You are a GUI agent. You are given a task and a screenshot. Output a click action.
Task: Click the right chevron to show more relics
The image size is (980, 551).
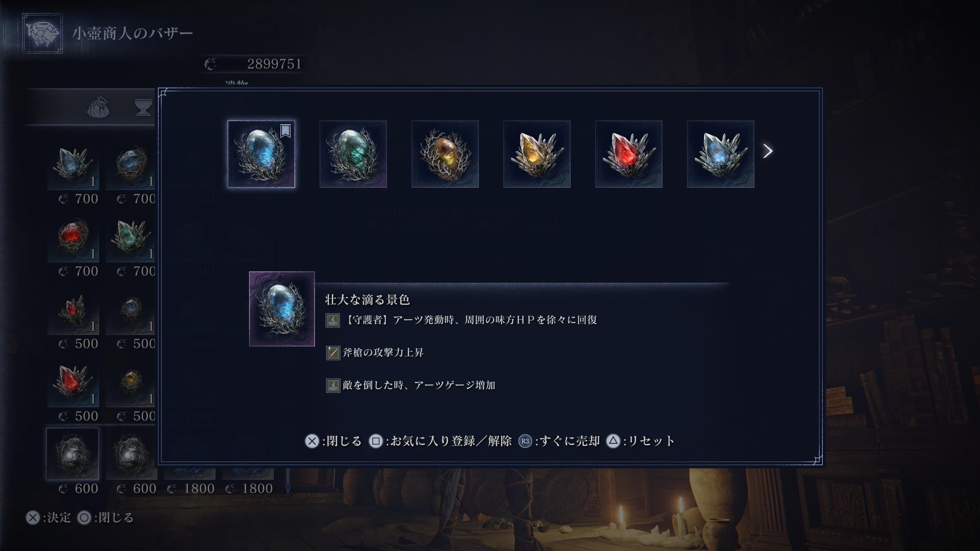768,151
